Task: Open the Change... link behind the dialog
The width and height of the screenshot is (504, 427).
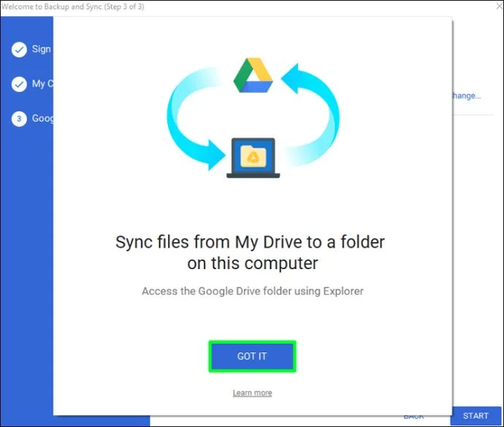Action: point(467,96)
